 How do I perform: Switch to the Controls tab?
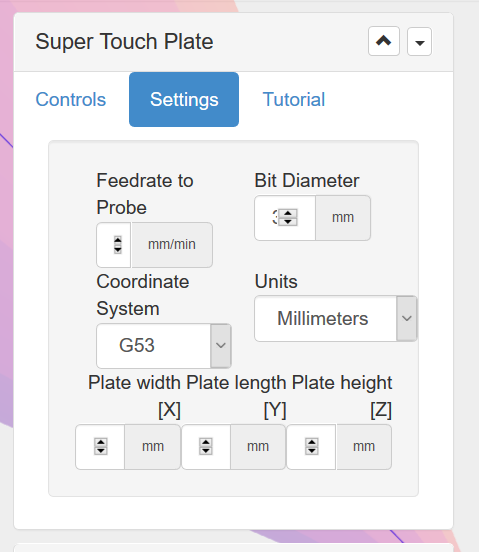coord(71,99)
